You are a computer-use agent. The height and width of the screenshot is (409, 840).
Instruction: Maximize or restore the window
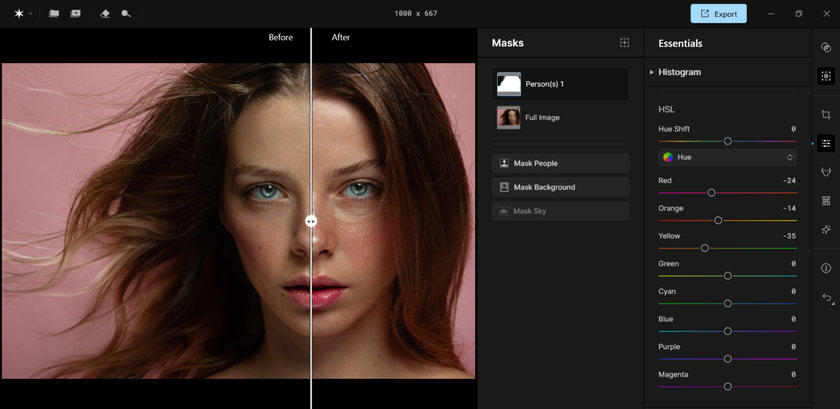[x=799, y=14]
